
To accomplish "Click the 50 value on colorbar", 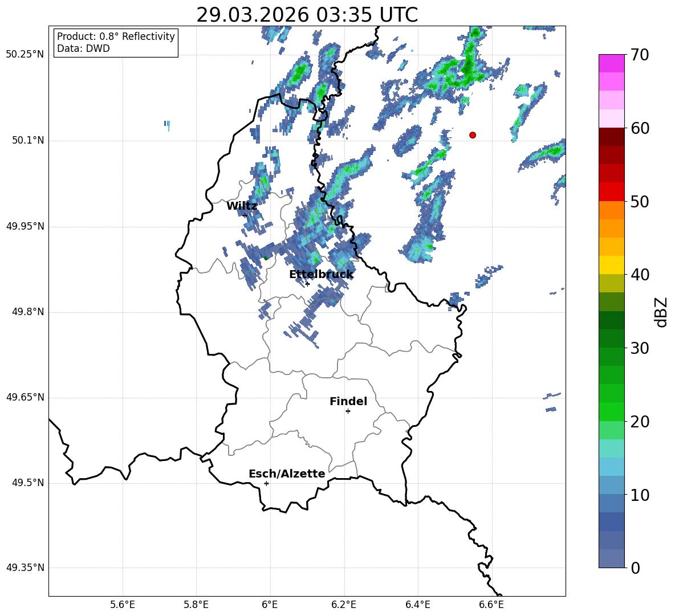I will point(640,202).
